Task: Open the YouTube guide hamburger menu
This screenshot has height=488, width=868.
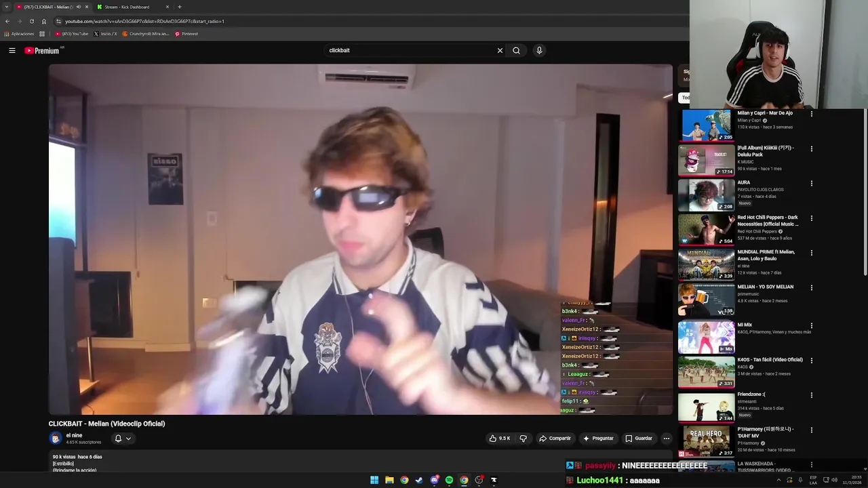Action: pyautogui.click(x=12, y=50)
